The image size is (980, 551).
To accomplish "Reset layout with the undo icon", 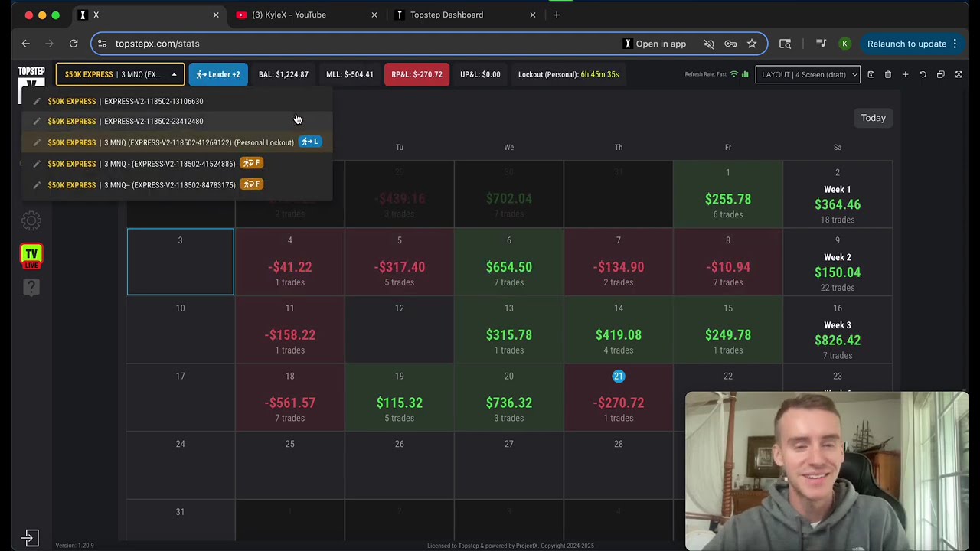I will coord(923,74).
